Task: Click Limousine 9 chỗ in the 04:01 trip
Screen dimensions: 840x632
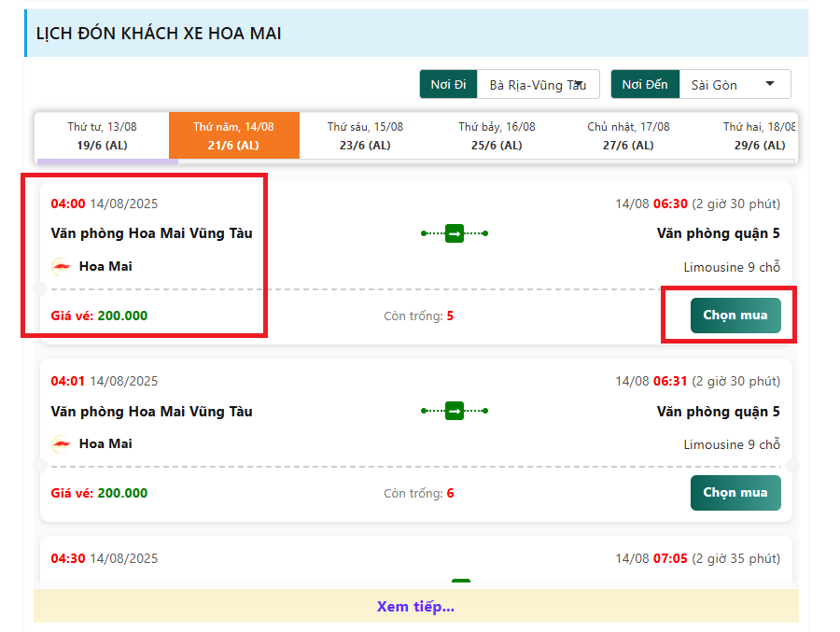Action: 732,444
